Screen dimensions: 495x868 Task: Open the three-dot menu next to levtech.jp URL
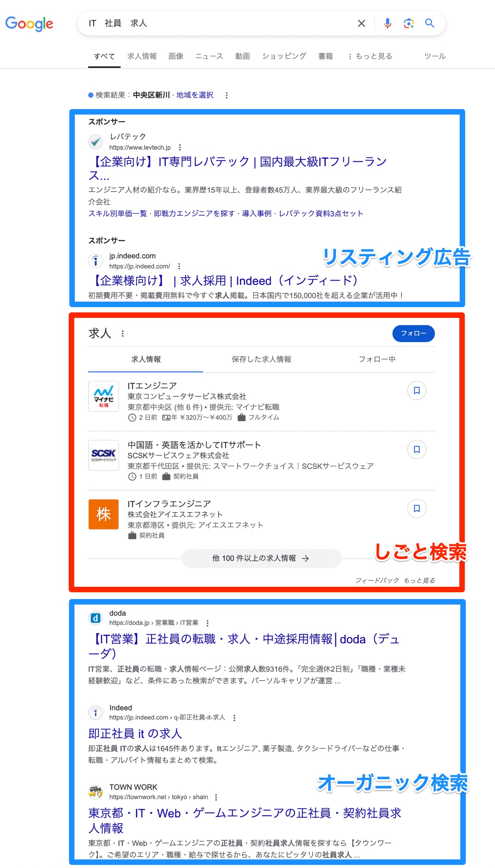[180, 148]
